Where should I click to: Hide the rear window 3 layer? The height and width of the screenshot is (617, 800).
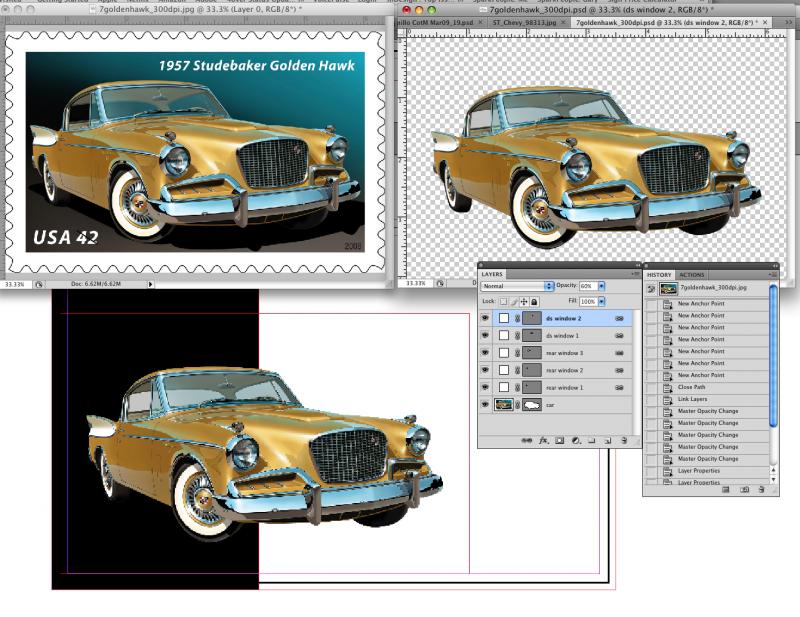coord(485,353)
